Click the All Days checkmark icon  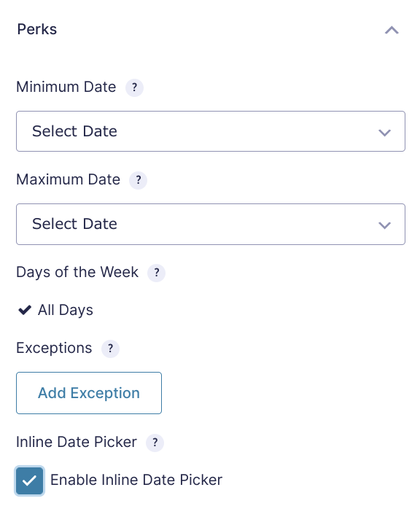25,310
